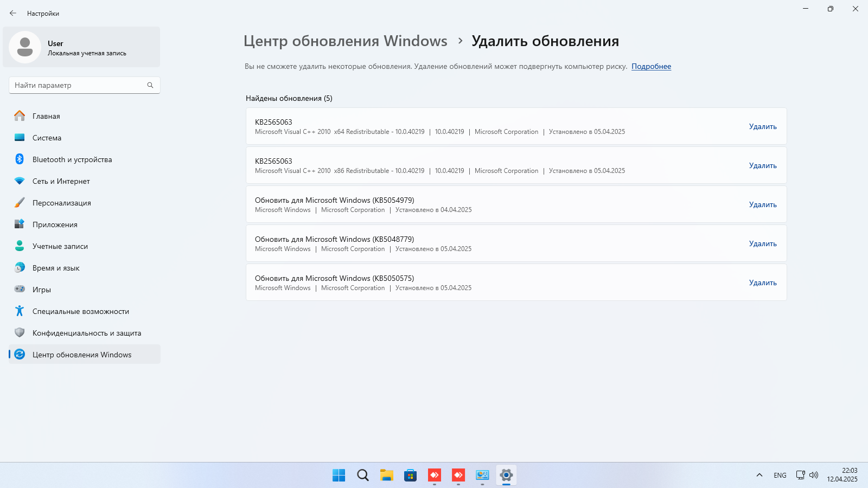
Task: Open the User local account profile card
Action: 81,47
